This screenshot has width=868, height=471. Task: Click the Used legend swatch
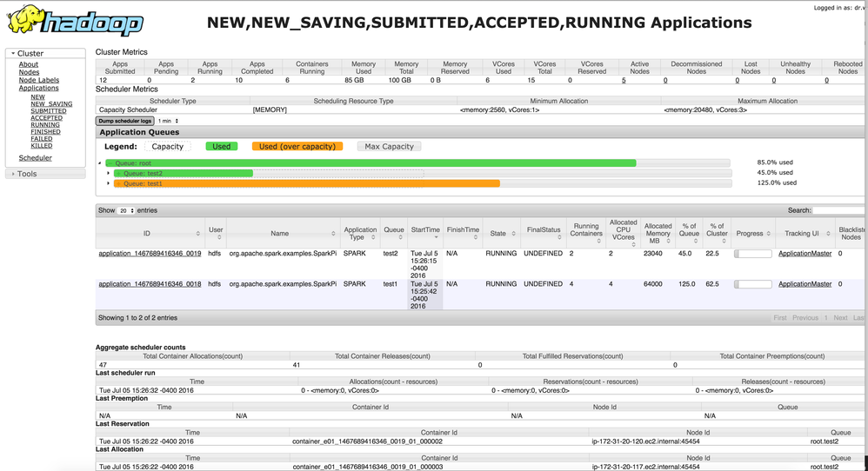pyautogui.click(x=222, y=147)
